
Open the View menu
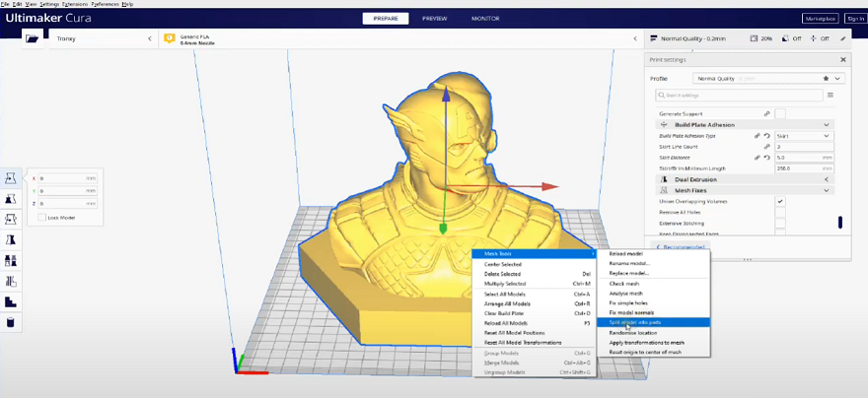pos(31,4)
